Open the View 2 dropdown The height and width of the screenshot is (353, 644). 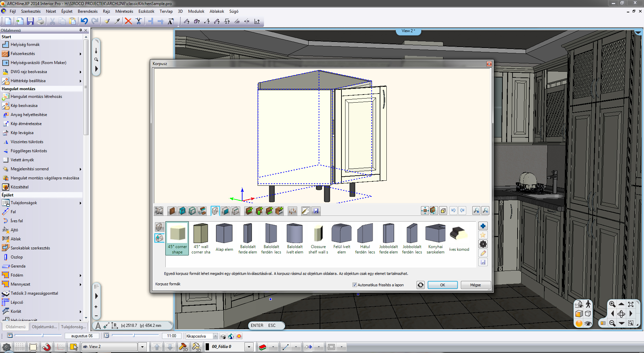click(x=142, y=347)
